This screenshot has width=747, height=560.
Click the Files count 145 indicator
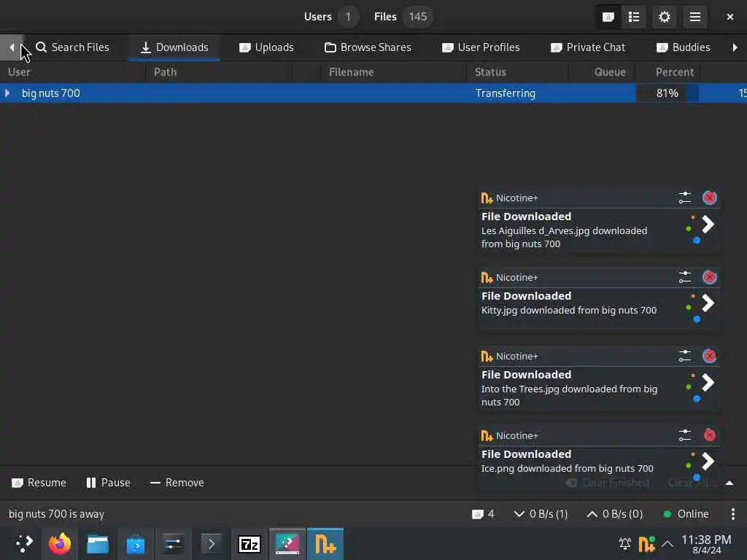(403, 17)
